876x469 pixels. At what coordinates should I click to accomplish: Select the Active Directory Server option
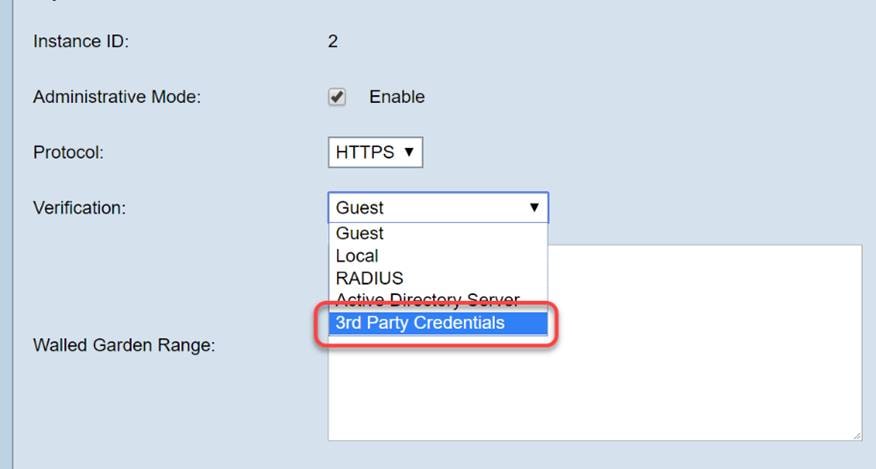(x=428, y=300)
